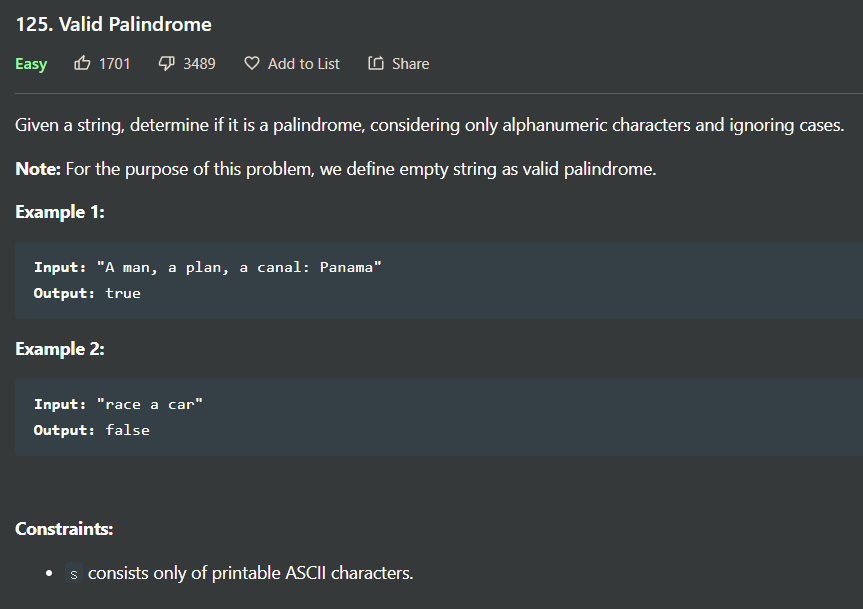Click the Constraints heading
The image size is (863, 609).
click(64, 529)
